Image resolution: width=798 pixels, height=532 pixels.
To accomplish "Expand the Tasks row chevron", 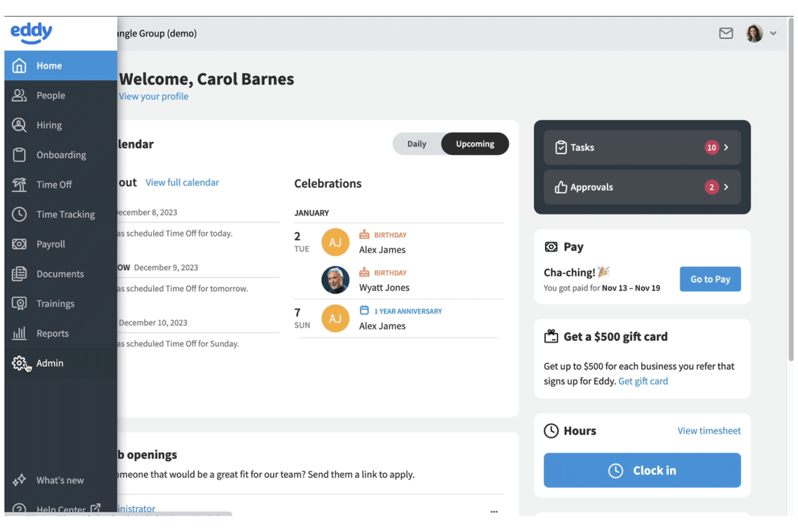I will (x=726, y=147).
